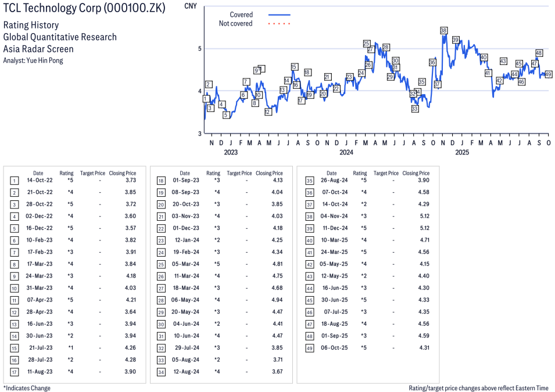
Task: Select chart marker 49 at the line's end
Action: click(548, 74)
